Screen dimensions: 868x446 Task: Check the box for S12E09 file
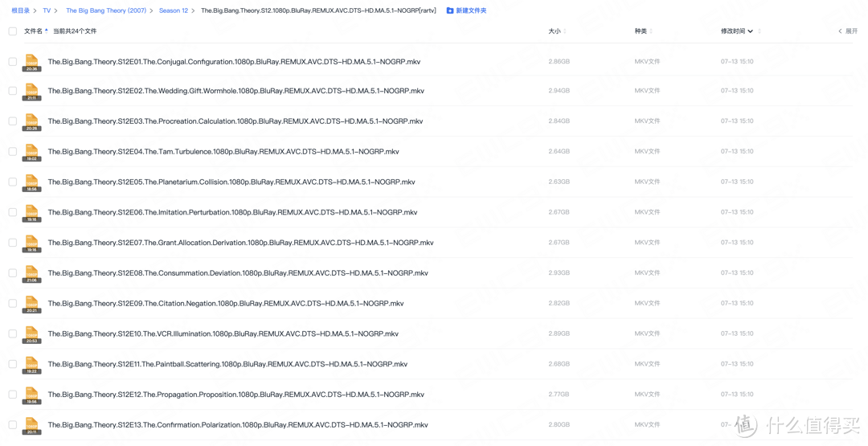[12, 304]
